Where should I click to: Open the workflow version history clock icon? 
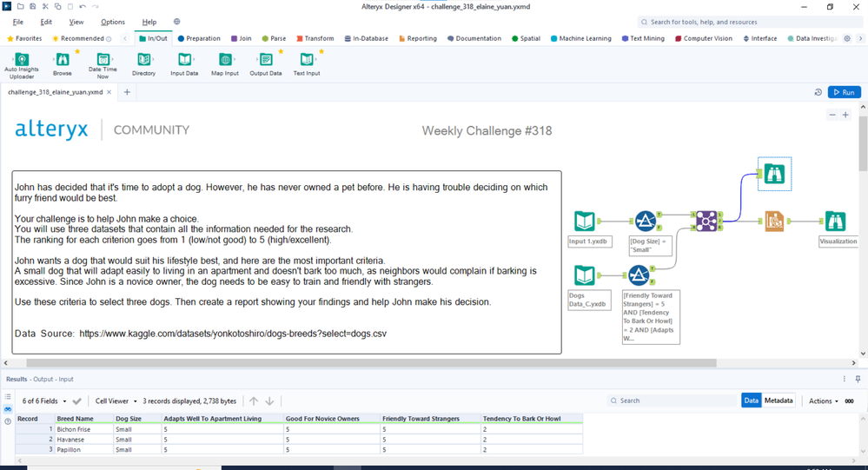tap(818, 92)
